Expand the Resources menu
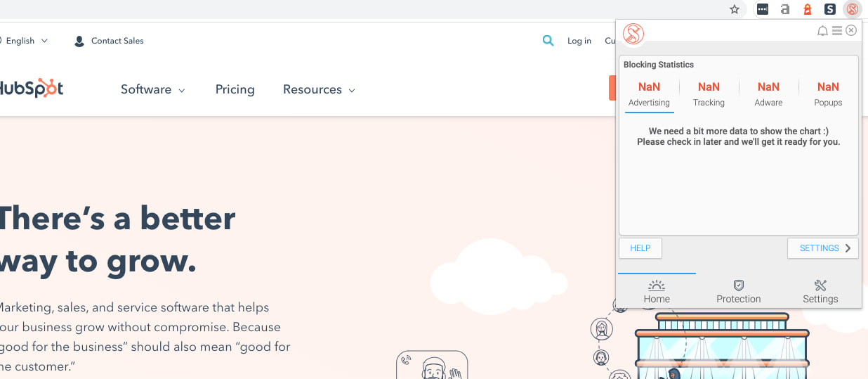Image resolution: width=868 pixels, height=379 pixels. click(x=320, y=89)
